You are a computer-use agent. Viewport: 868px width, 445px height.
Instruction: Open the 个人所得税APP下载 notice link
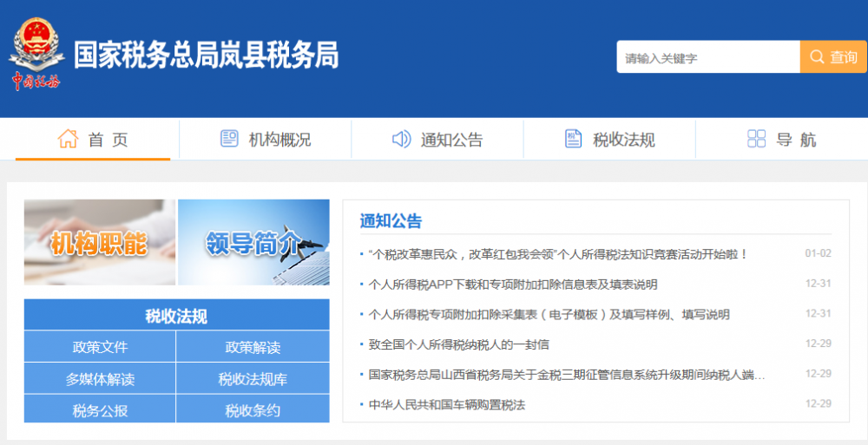[512, 285]
